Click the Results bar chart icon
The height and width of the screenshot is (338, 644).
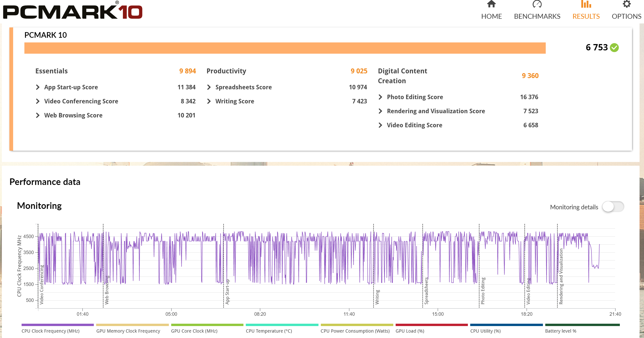(586, 4)
